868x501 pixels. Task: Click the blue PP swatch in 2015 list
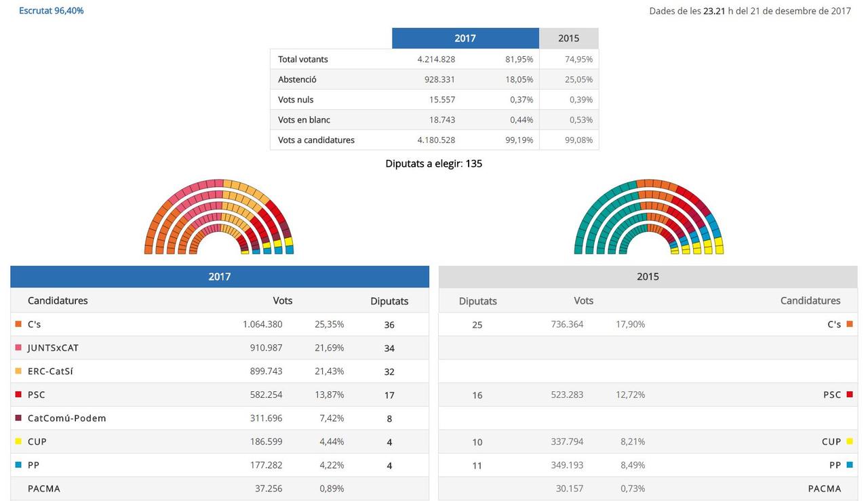(850, 465)
